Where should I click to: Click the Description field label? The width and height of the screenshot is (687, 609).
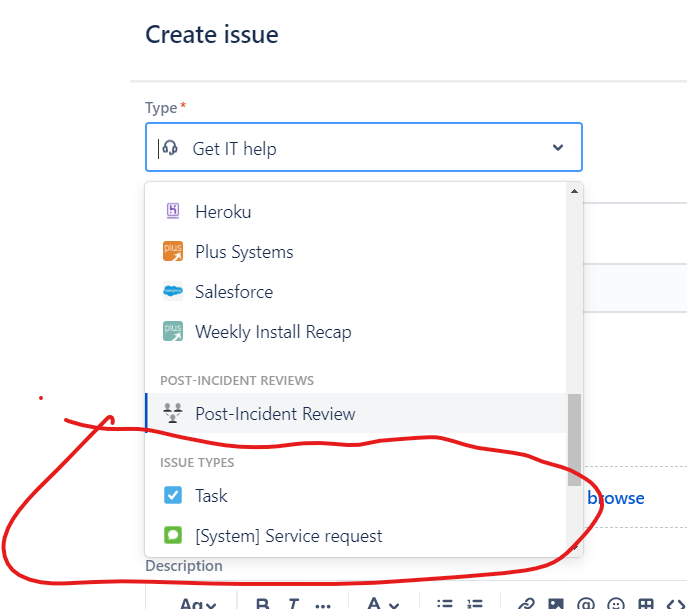coord(184,566)
